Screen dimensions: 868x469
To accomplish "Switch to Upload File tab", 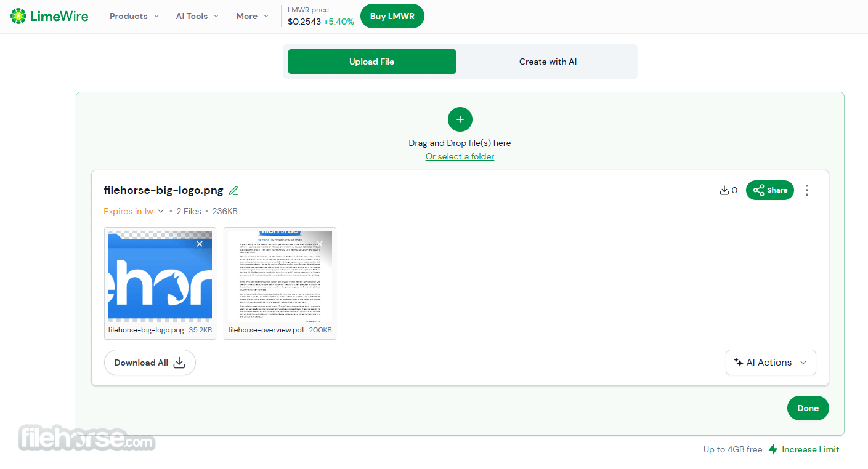I will [372, 62].
